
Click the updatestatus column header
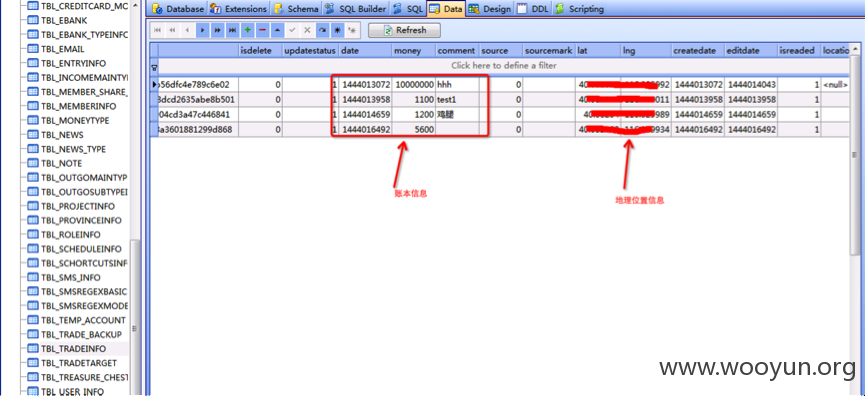(311, 50)
